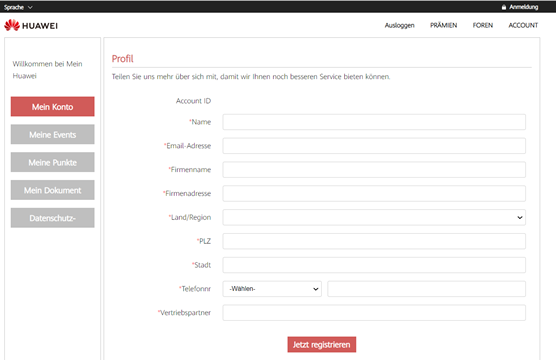The height and width of the screenshot is (360, 556).
Task: Go to the FOREN menu item
Action: tap(483, 25)
